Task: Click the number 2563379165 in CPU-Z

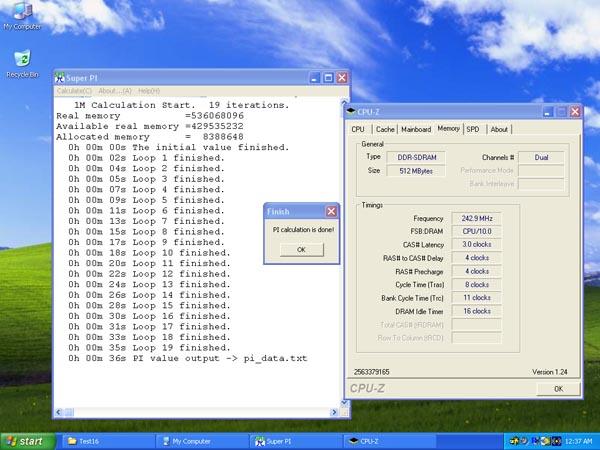Action: (372, 372)
